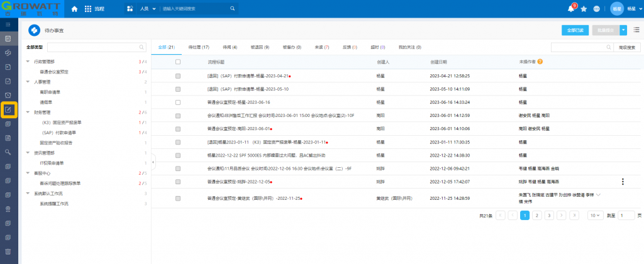Image resolution: width=644 pixels, height=264 pixels.
Task: Open 普通会议室预定-高阳-2023-06-01 workflow title
Action: coord(238,129)
